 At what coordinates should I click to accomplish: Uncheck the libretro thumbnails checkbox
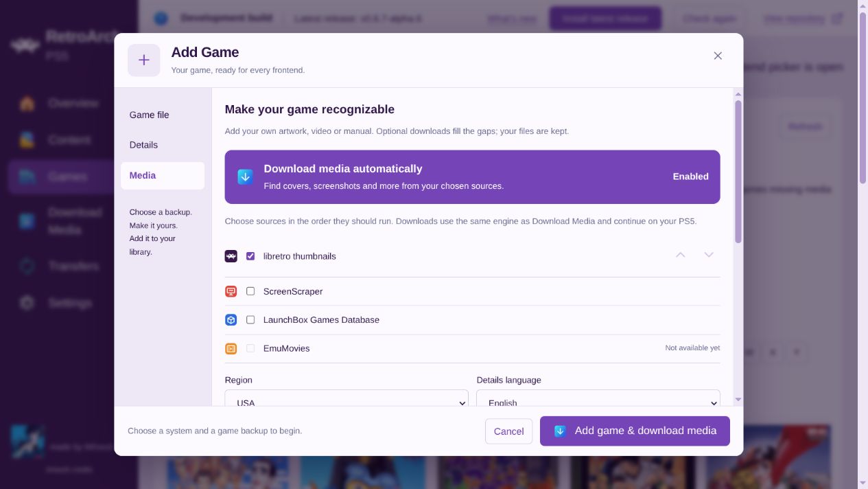(x=250, y=256)
